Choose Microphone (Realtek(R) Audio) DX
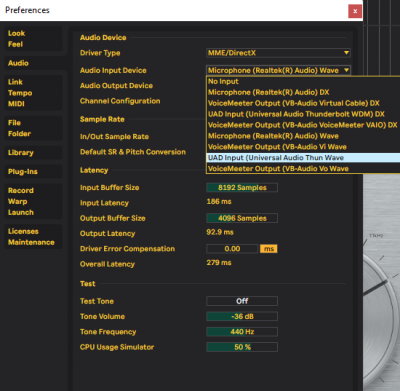The image size is (400, 391). [x=303, y=92]
